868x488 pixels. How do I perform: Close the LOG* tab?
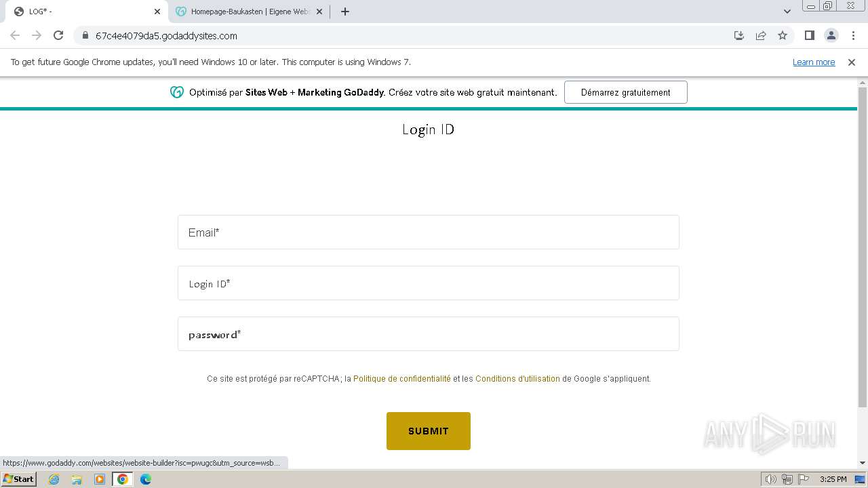pyautogui.click(x=157, y=12)
